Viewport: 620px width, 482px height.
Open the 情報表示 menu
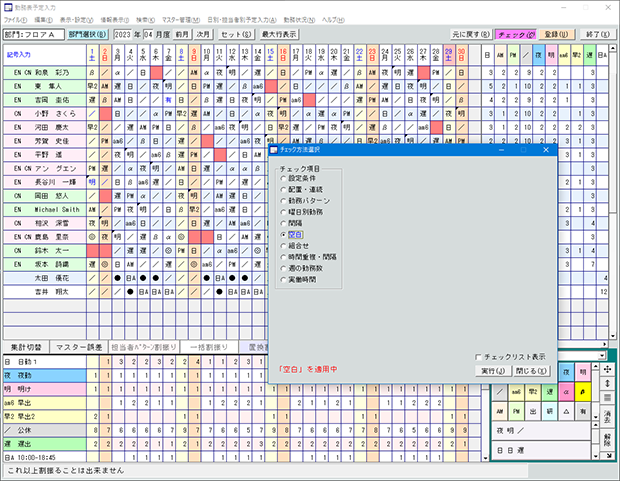(115, 20)
